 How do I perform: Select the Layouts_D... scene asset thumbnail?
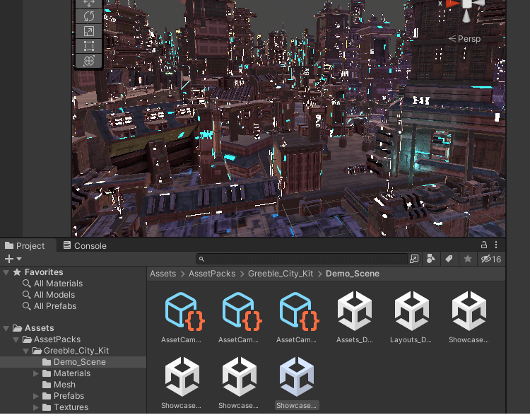tap(411, 316)
